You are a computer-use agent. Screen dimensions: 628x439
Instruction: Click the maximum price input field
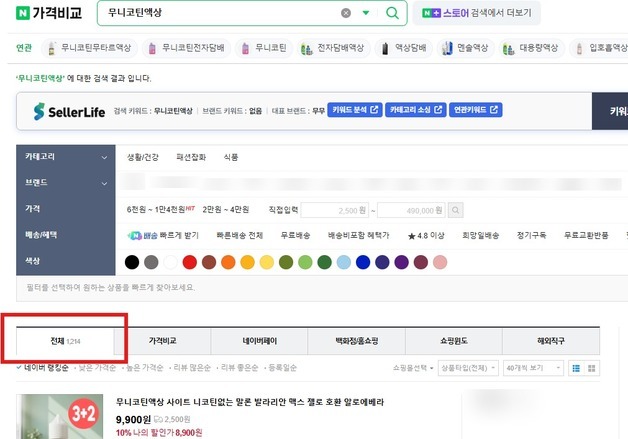click(411, 210)
